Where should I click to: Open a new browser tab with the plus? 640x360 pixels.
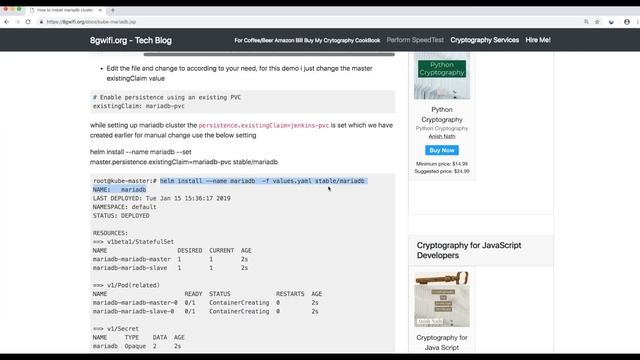113,10
